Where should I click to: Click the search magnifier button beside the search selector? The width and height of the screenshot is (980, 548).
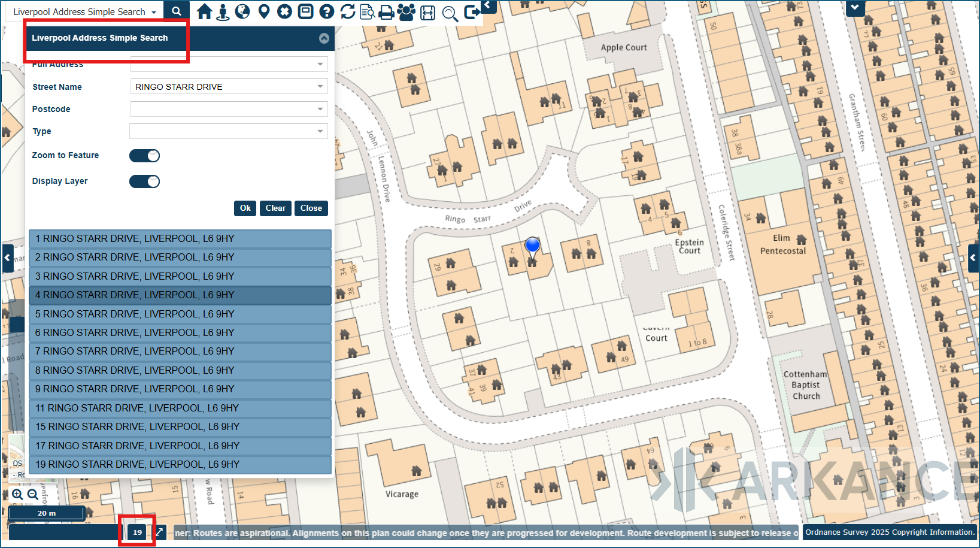click(176, 11)
